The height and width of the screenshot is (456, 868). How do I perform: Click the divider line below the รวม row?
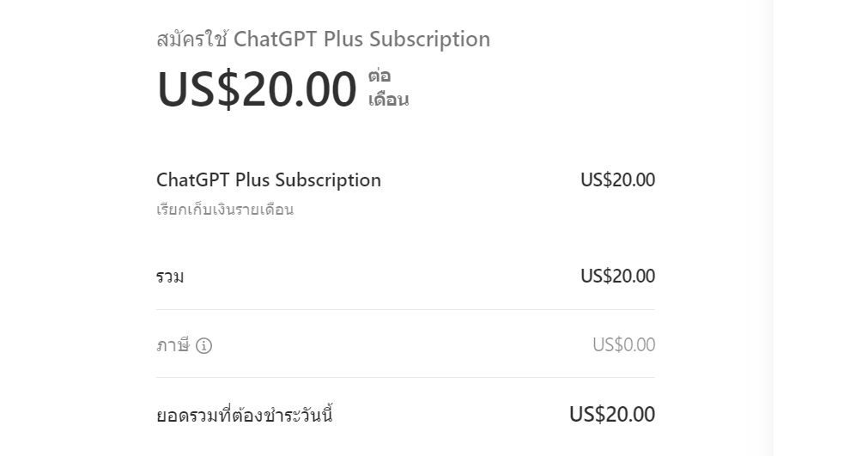tap(406, 309)
